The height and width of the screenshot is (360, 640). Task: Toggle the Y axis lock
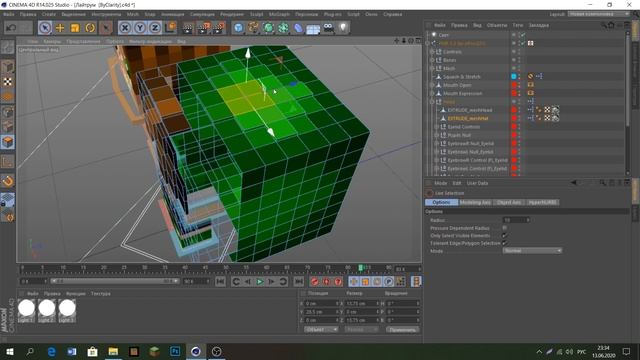pyautogui.click(x=140, y=28)
